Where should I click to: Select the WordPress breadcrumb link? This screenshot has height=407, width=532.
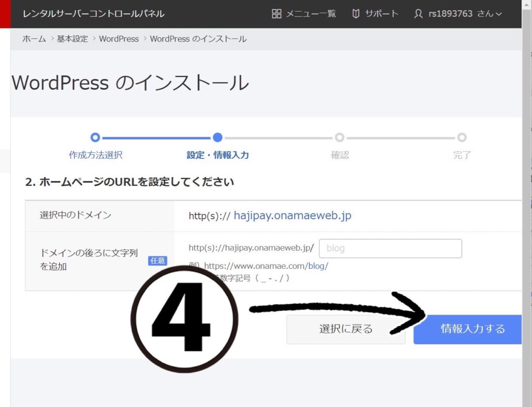[118, 39]
